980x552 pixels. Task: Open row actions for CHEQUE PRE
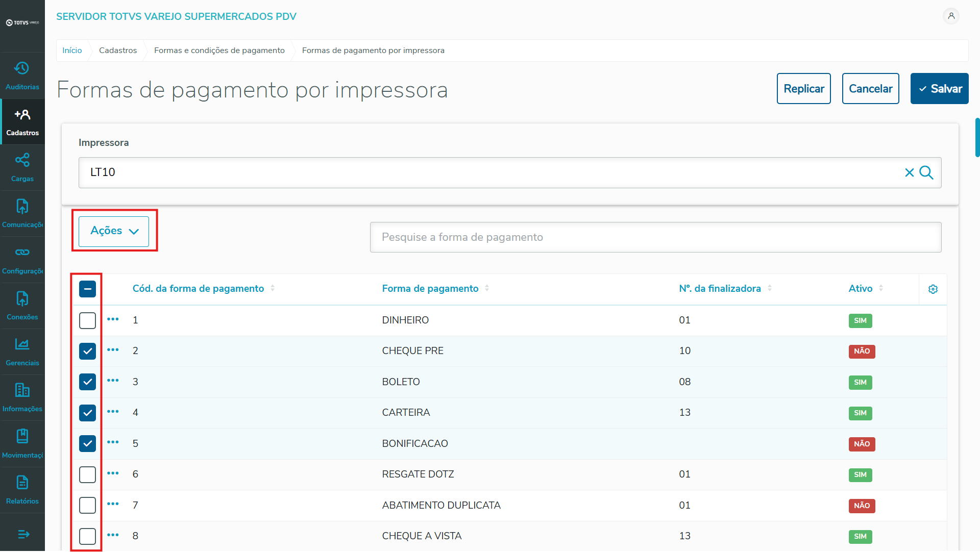(113, 350)
